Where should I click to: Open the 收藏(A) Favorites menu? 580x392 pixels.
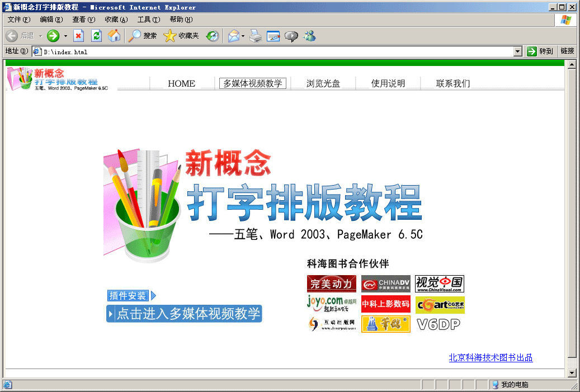(x=116, y=20)
